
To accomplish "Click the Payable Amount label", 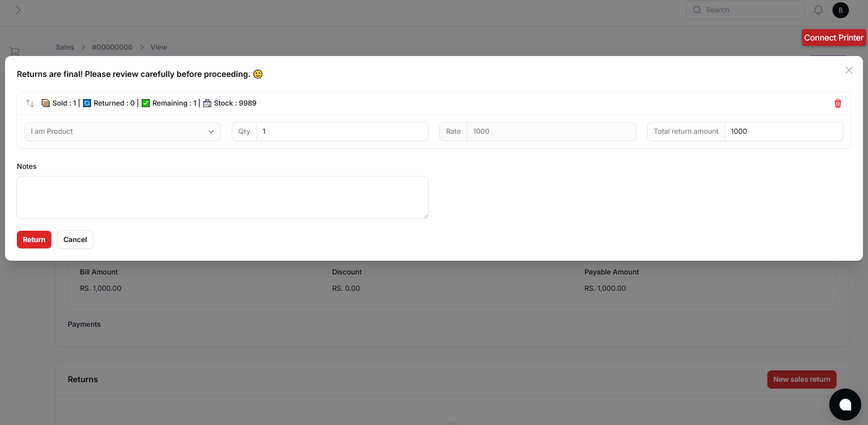I will [612, 272].
